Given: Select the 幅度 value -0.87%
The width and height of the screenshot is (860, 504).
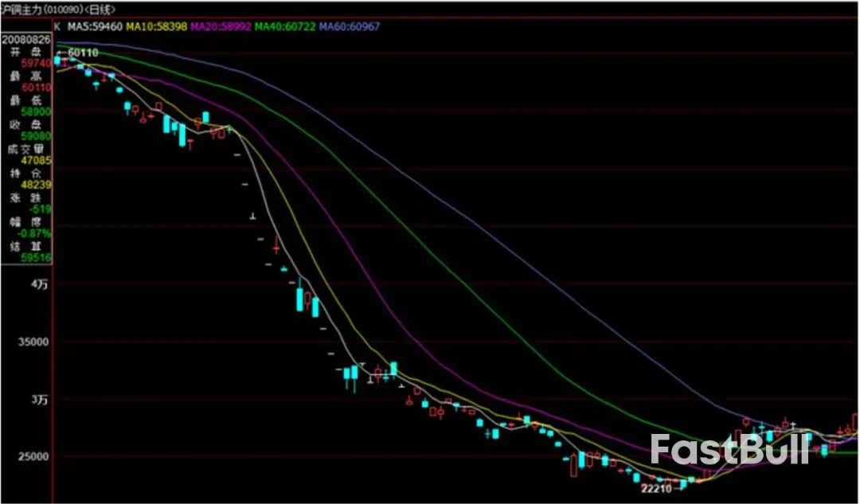Looking at the screenshot, I should [37, 233].
